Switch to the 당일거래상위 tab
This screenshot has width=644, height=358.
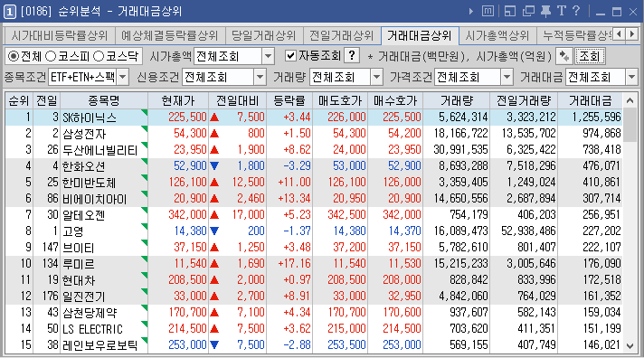tap(264, 36)
